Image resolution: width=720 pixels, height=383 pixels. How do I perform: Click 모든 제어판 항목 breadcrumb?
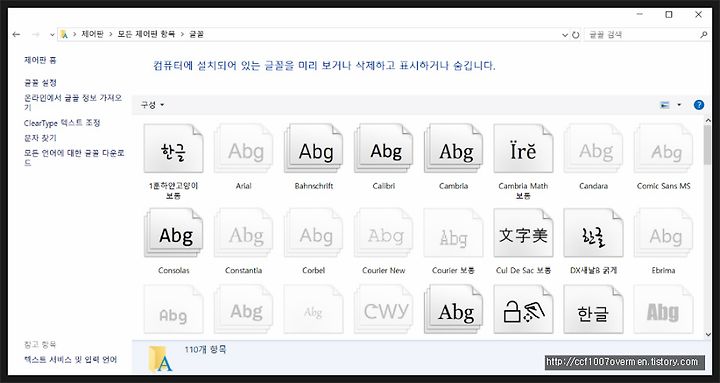[146, 34]
